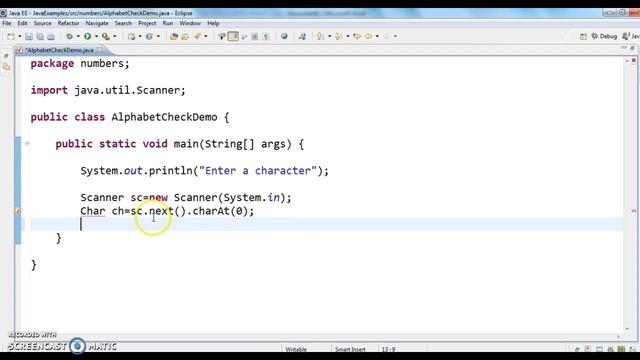The height and width of the screenshot is (360, 640).
Task: Maximize the editor area
Action: coord(632,48)
